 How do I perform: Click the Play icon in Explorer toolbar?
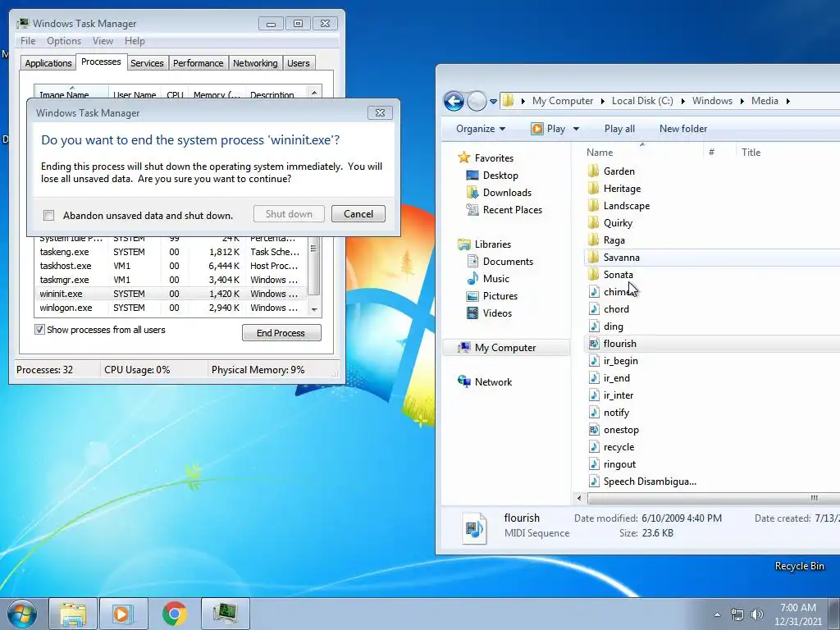[536, 129]
